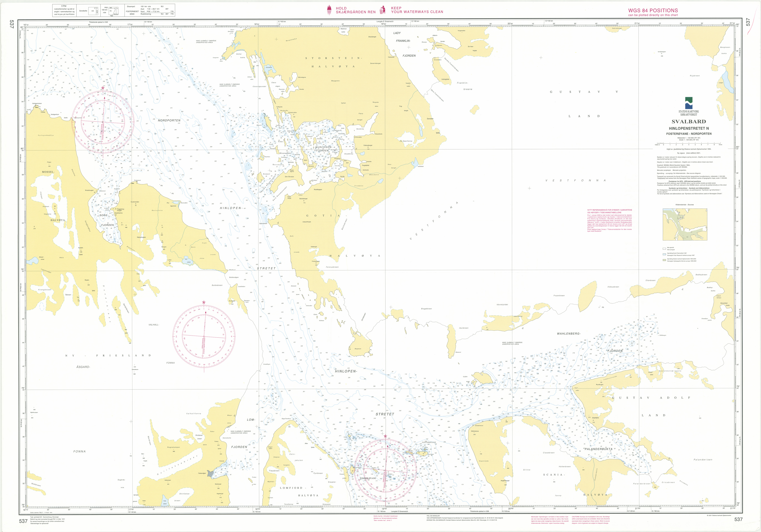Click the star atop the Nordporten compass rose
This screenshot has width=761, height=532.
point(103,88)
